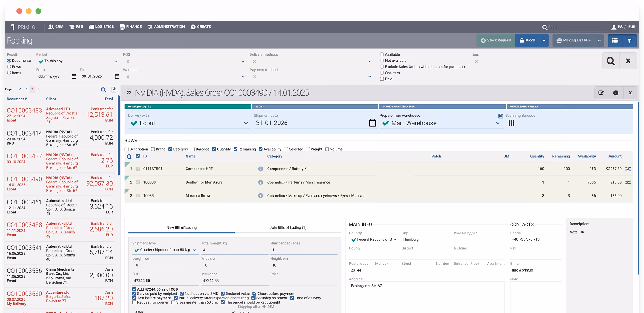
Task: Open Picking List PDF dropdown arrow
Action: point(599,41)
